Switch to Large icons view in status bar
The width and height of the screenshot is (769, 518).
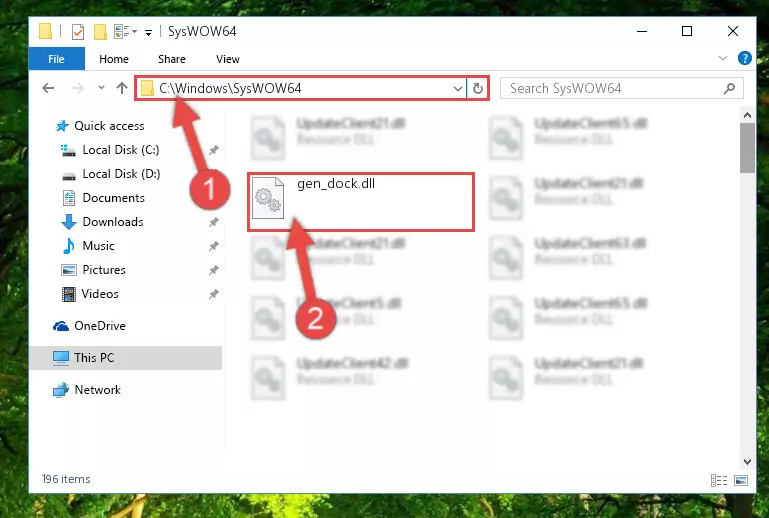(x=741, y=480)
